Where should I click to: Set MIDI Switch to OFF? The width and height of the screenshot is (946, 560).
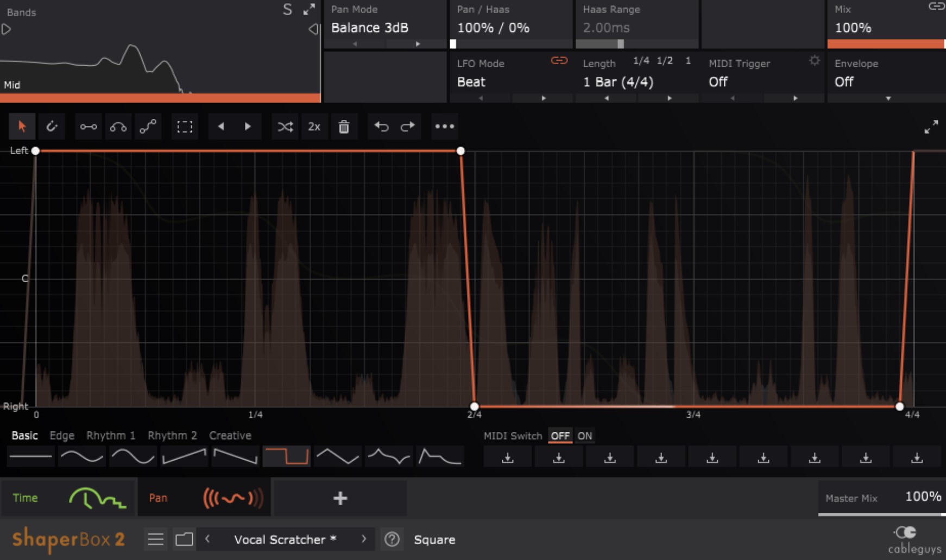click(560, 436)
